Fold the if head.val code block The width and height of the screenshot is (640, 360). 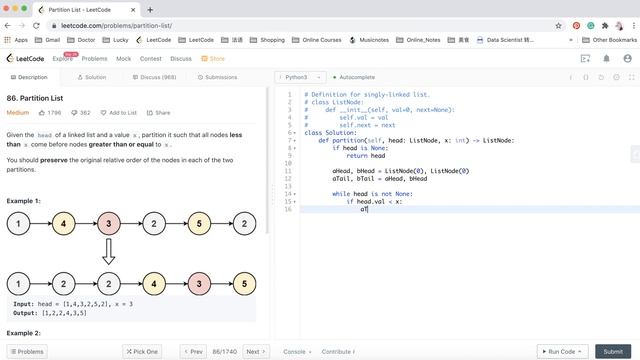click(295, 202)
